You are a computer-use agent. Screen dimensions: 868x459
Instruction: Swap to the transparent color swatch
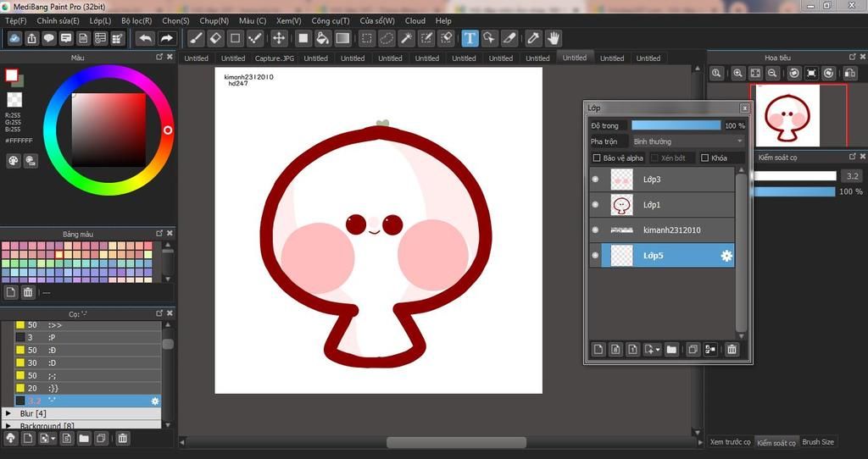(14, 100)
